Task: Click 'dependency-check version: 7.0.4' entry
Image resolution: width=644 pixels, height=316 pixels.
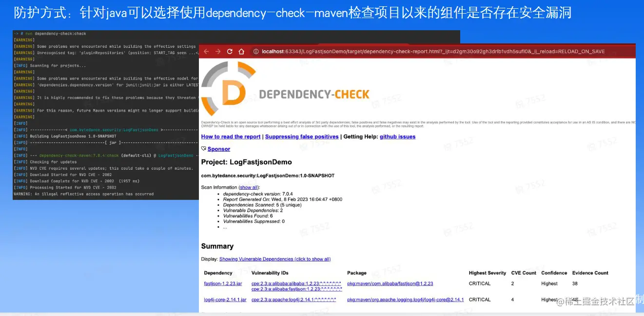Action: click(x=259, y=194)
